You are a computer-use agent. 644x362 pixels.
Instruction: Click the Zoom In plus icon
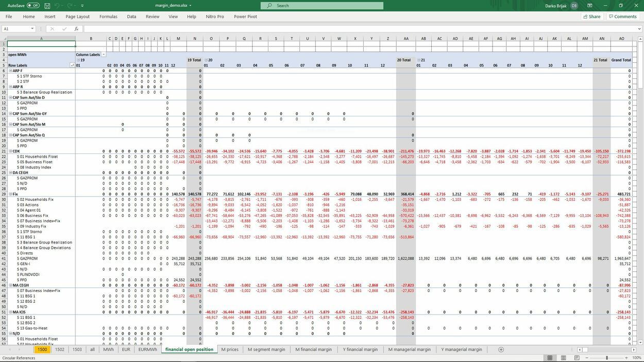[x=626, y=357]
